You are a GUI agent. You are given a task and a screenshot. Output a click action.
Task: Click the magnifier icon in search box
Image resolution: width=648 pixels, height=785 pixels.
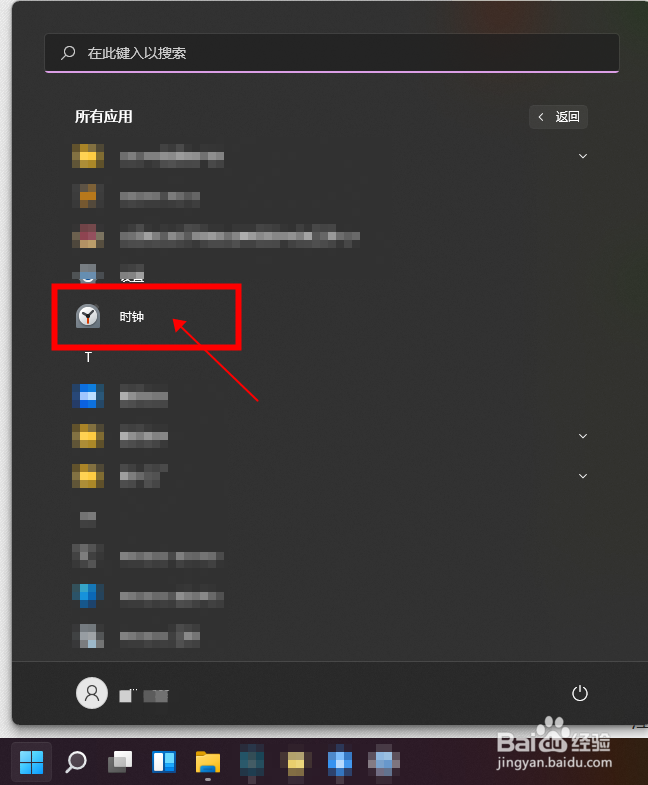pyautogui.click(x=68, y=53)
